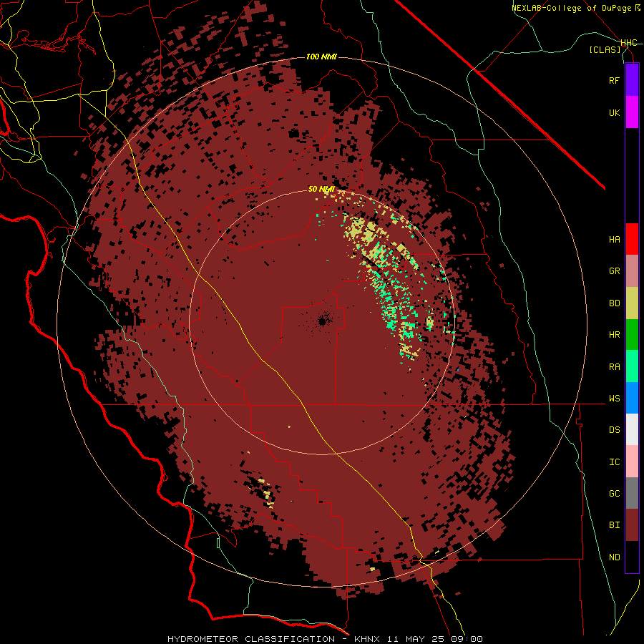Click the IC light pink legend swatch
This screenshot has width=644, height=644.
(x=632, y=462)
